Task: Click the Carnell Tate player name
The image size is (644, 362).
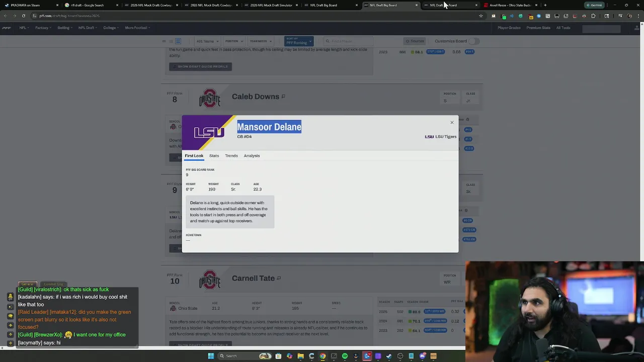Action: coord(253,278)
